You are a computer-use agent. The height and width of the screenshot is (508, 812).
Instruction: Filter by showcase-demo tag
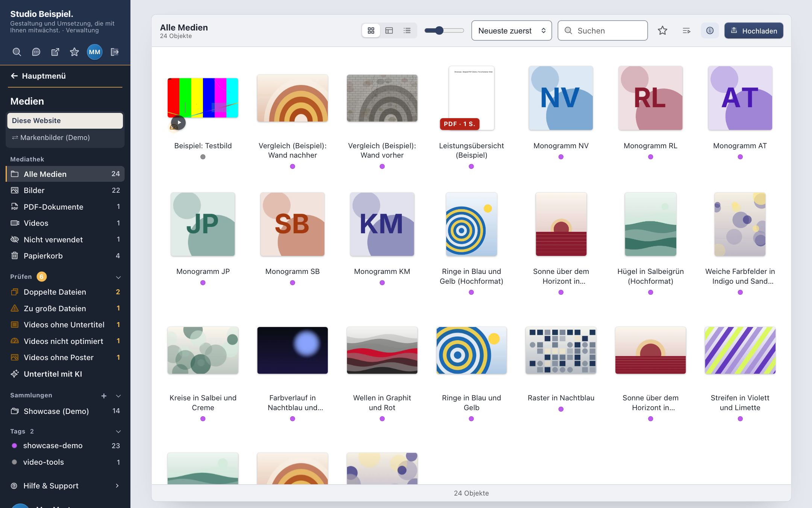click(65, 446)
